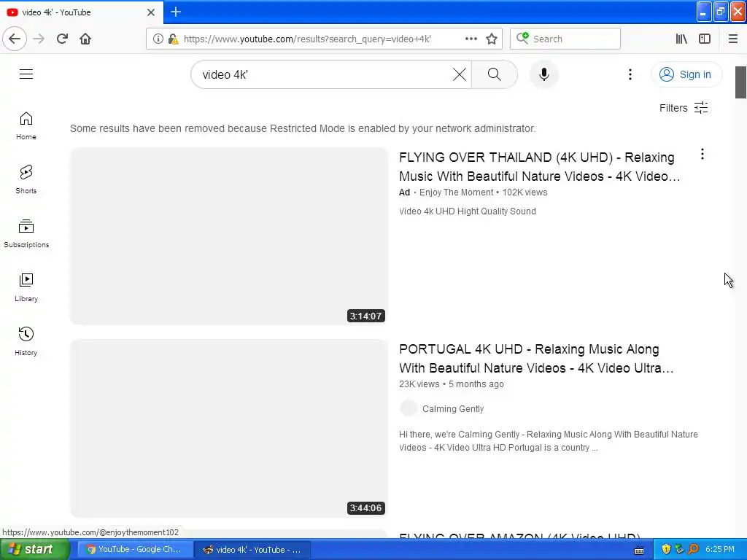Click the magnifier tray icon near the clock
Viewport: 747px width, 560px height.
tap(694, 550)
